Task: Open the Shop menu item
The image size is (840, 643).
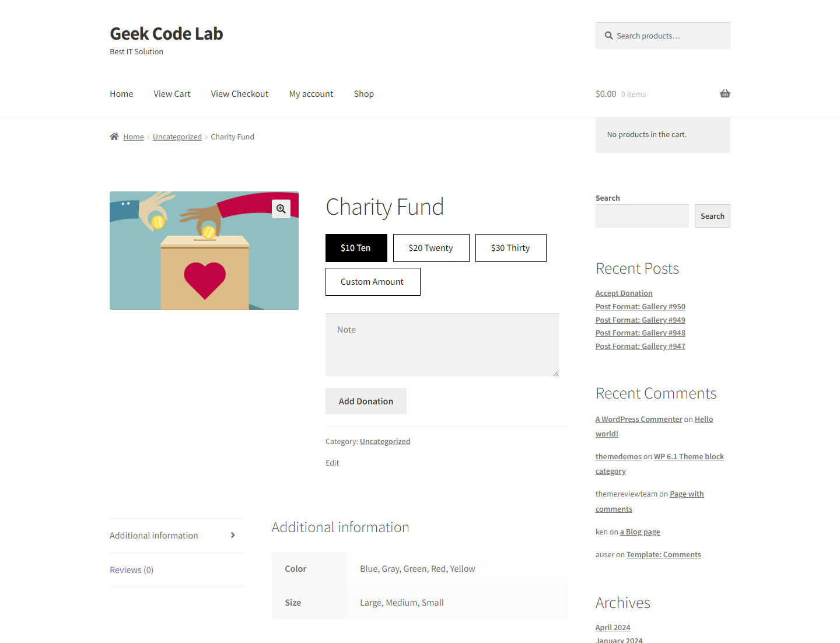Action: tap(364, 94)
